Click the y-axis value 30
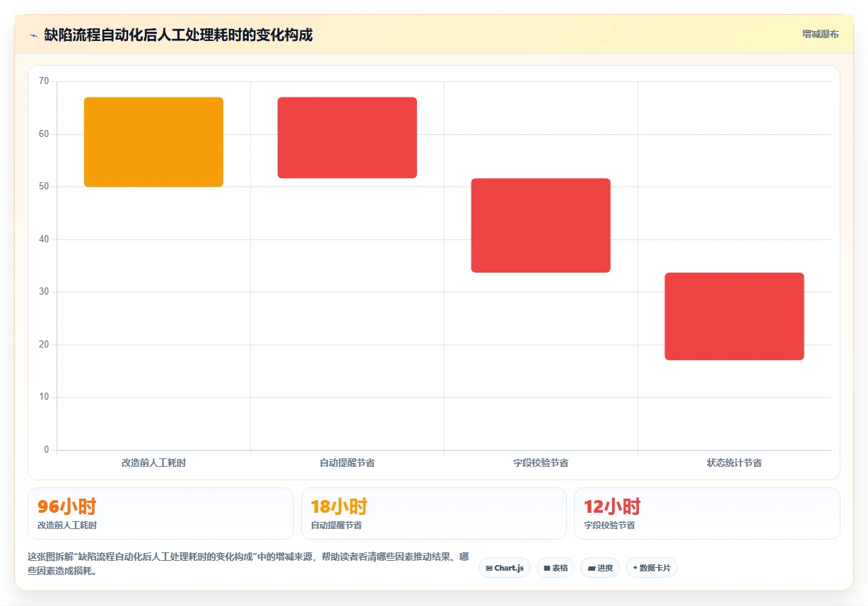This screenshot has width=868, height=606. click(x=44, y=292)
